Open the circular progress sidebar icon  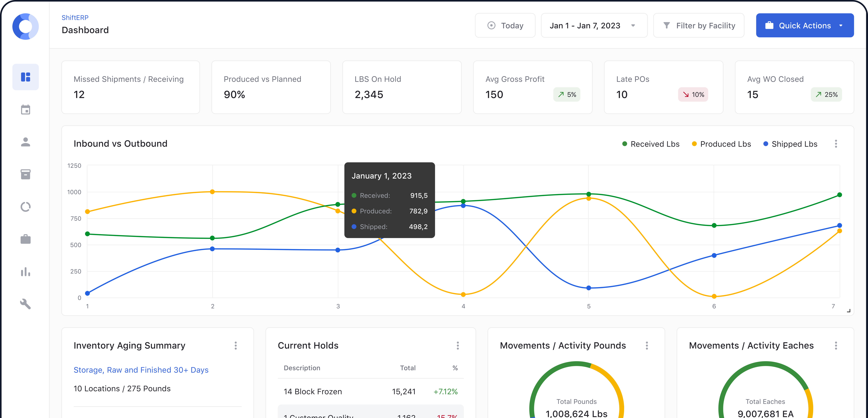[26, 207]
